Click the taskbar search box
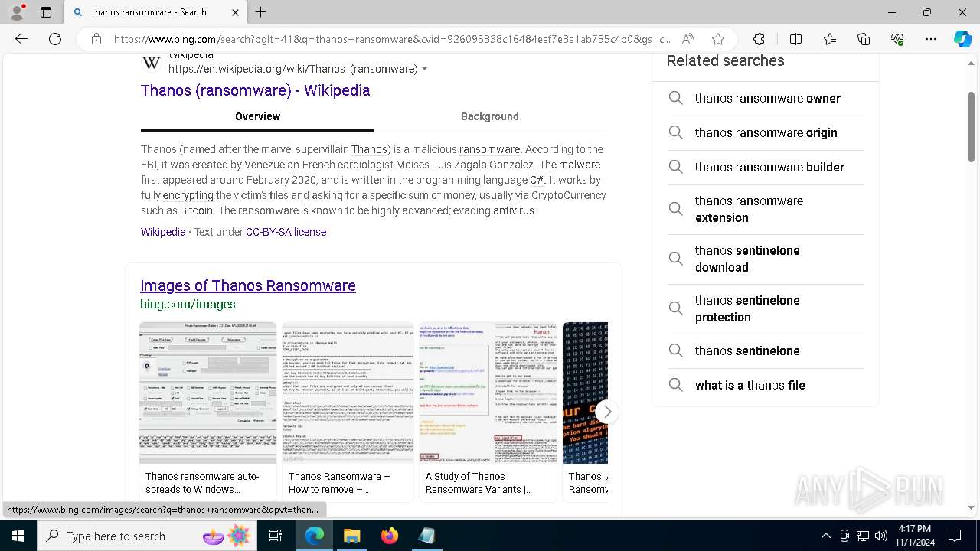This screenshot has height=551, width=980. click(147, 536)
